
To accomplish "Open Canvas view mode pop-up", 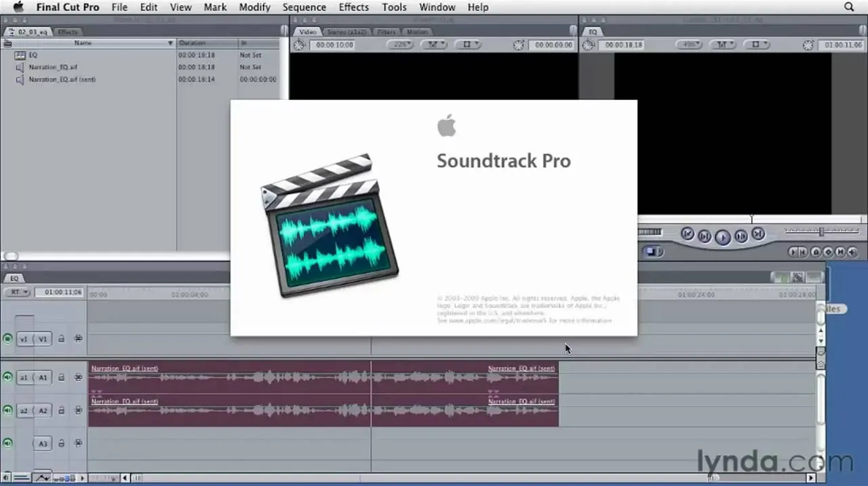I will 757,45.
